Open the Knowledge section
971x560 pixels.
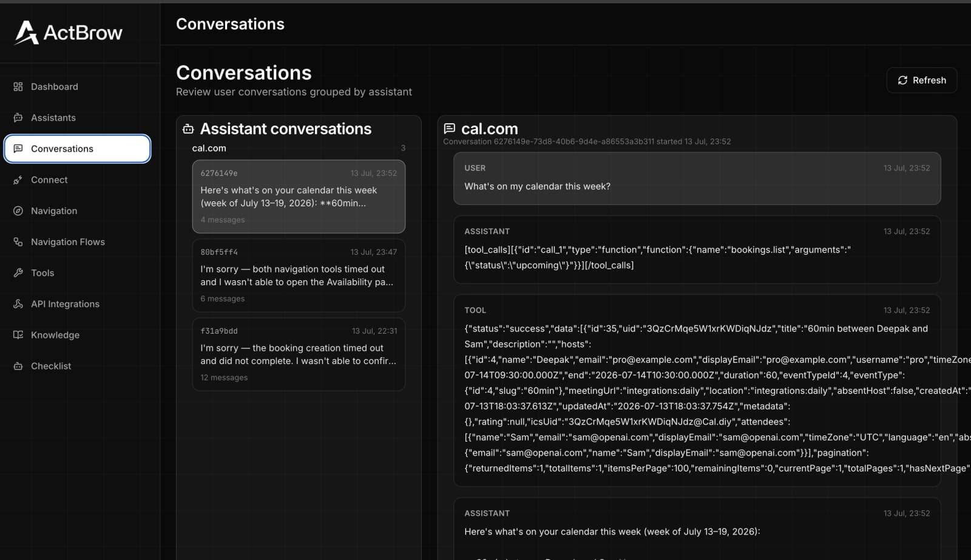point(77,334)
